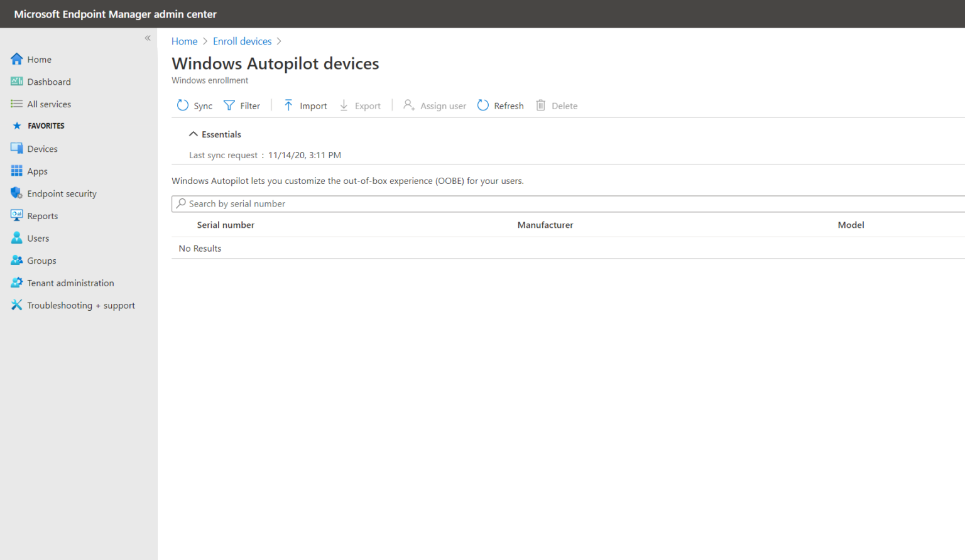Select the Users icon
The width and height of the screenshot is (965, 560).
[16, 238]
